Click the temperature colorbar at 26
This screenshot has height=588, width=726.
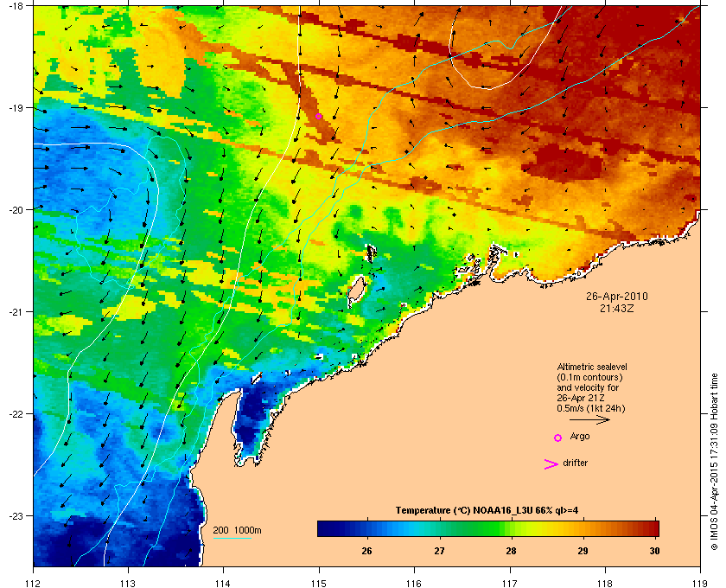click(367, 528)
